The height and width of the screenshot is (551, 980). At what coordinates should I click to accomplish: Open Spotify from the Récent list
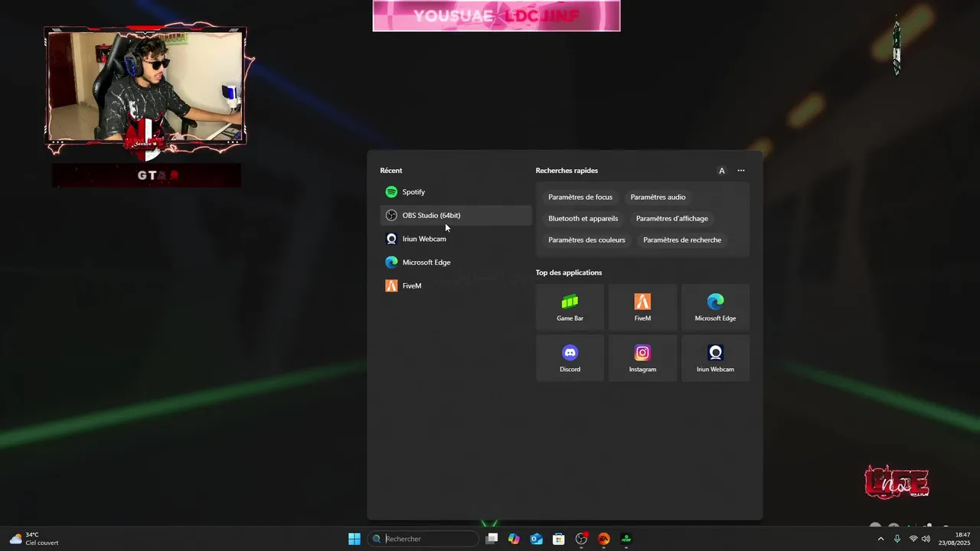[456, 192]
